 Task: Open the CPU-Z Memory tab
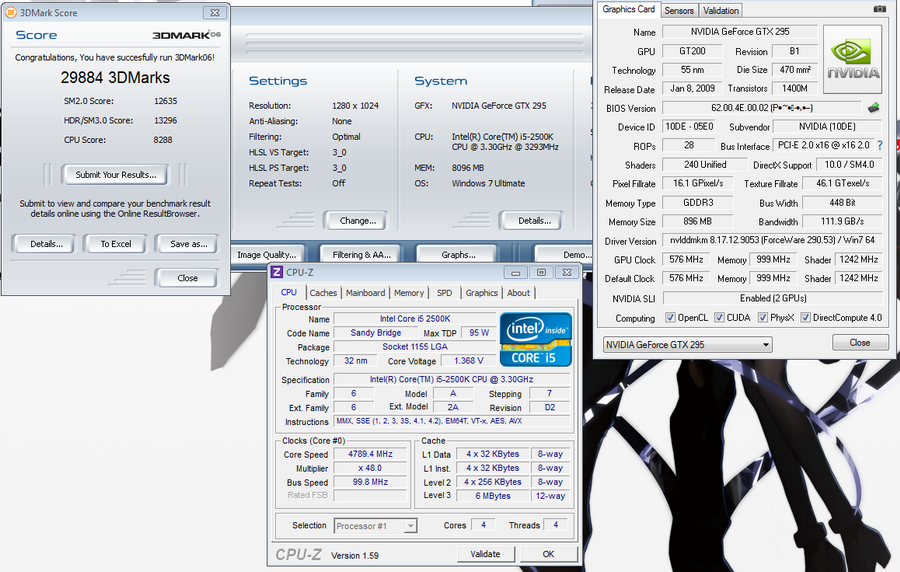pos(409,293)
